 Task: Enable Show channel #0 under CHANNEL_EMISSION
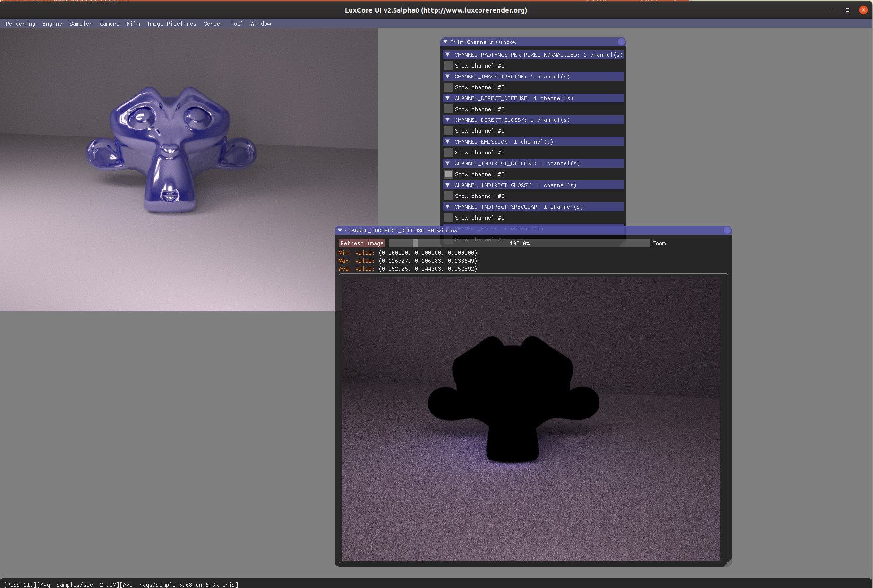(x=449, y=153)
